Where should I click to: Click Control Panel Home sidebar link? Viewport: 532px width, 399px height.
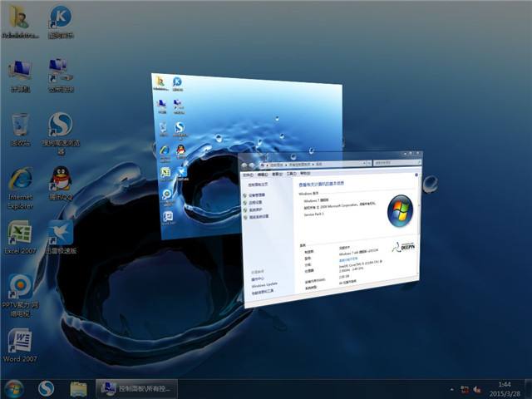pyautogui.click(x=259, y=185)
